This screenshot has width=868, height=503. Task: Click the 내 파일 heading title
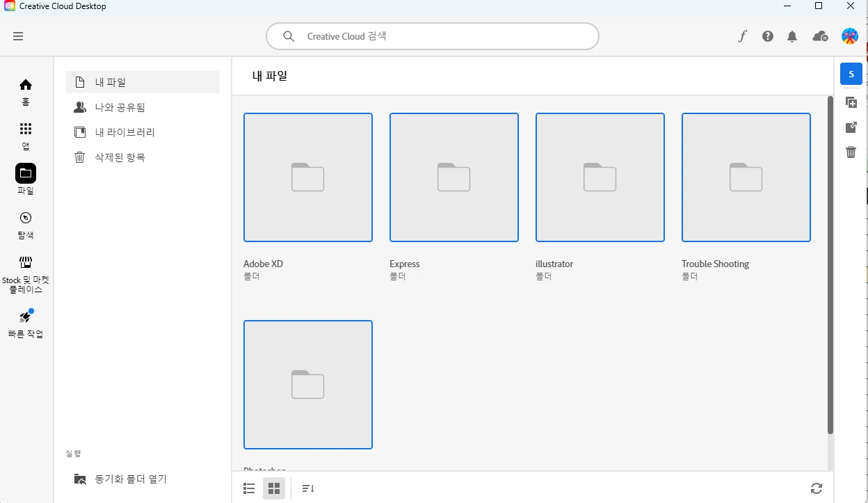pyautogui.click(x=270, y=76)
